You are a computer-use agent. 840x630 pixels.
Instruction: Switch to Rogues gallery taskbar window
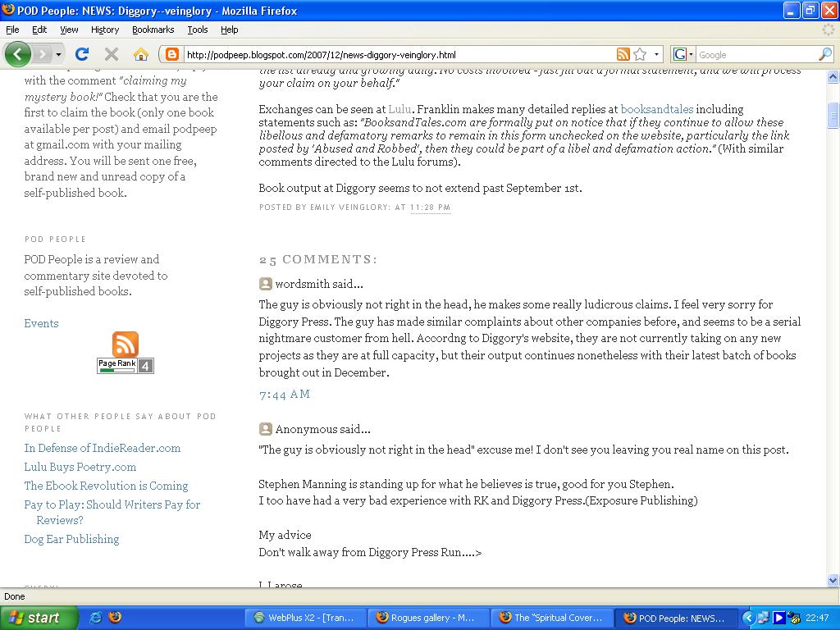click(428, 618)
